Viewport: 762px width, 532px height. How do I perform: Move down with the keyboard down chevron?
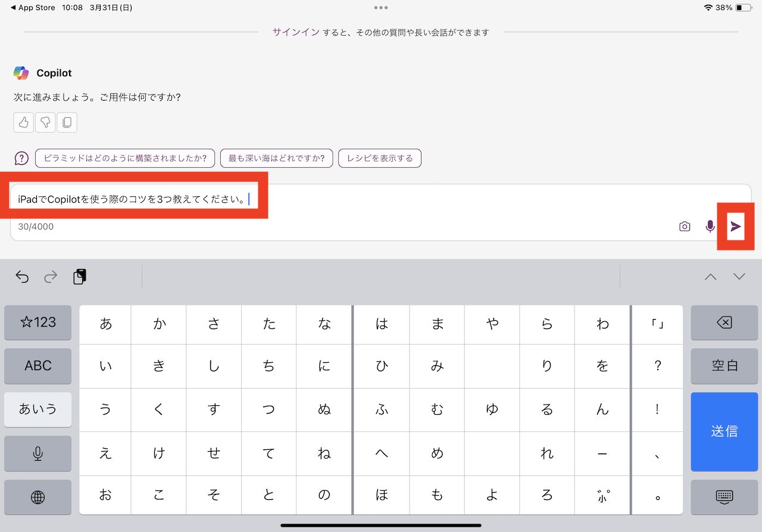coord(739,277)
